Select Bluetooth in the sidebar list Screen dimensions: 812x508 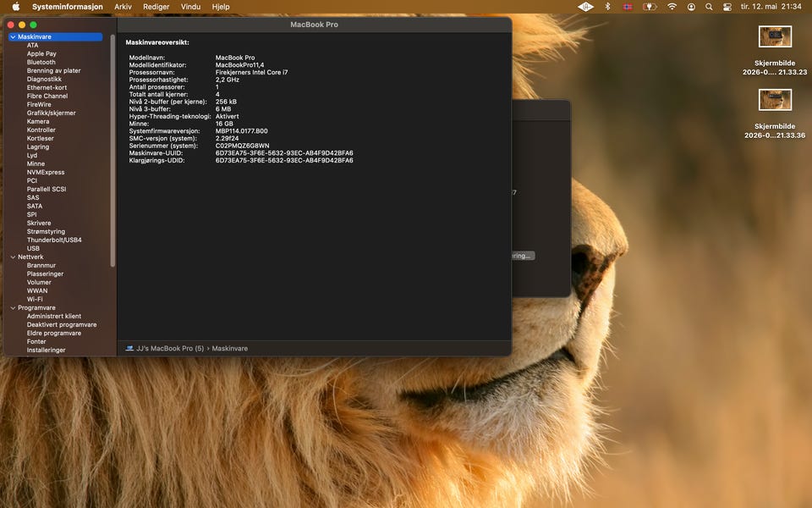[x=41, y=62]
